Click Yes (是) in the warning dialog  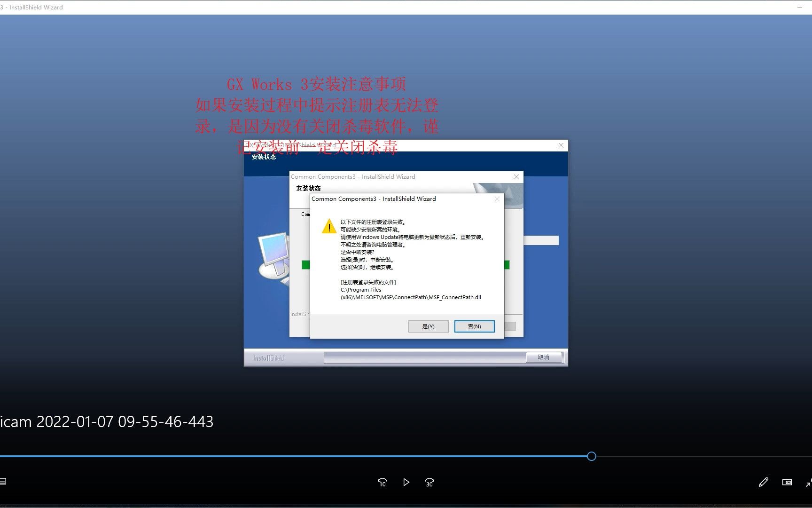coord(429,326)
